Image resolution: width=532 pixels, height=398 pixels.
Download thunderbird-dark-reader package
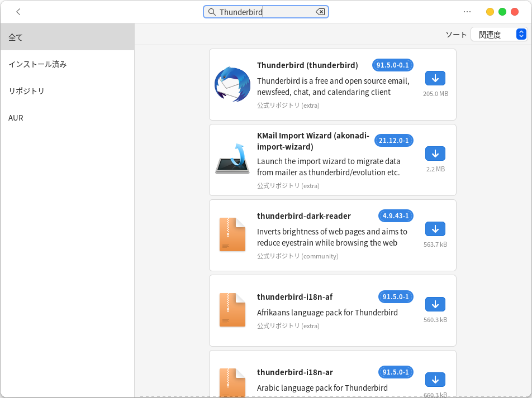(435, 229)
